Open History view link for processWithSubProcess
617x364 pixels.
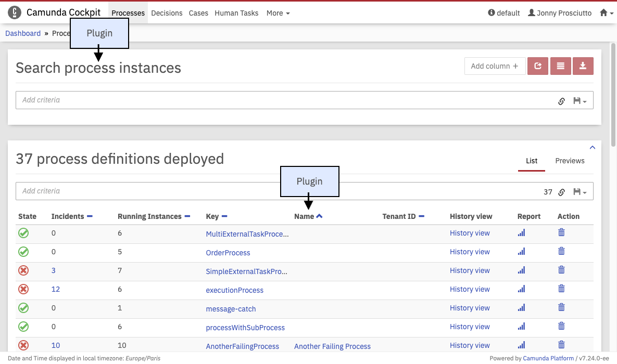[x=470, y=327]
